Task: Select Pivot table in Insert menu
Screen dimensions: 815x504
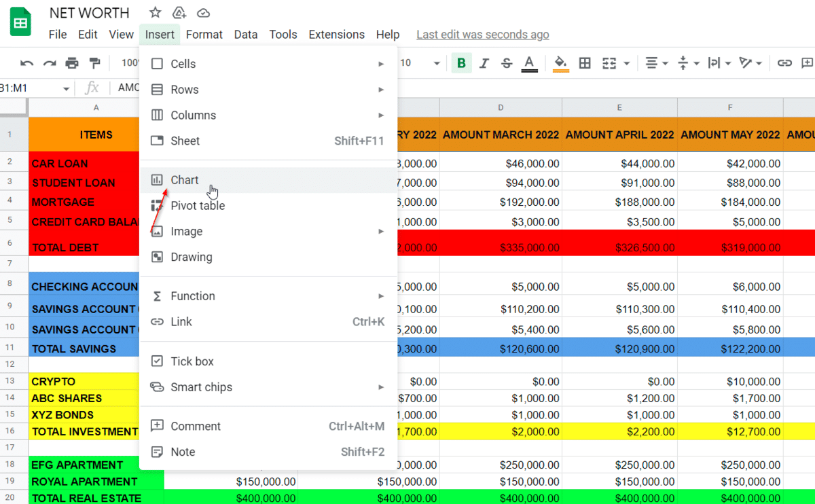Action: click(x=198, y=206)
